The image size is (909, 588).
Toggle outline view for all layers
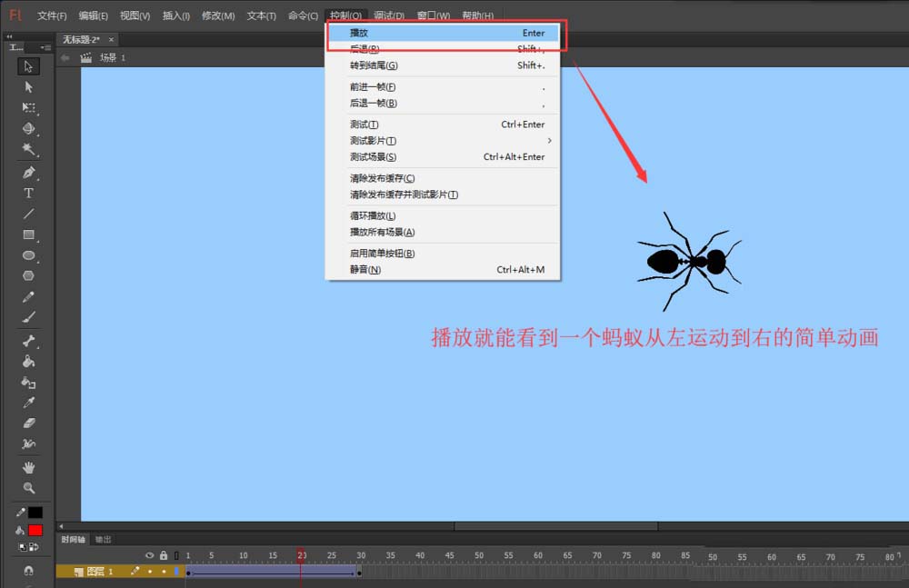click(x=176, y=555)
